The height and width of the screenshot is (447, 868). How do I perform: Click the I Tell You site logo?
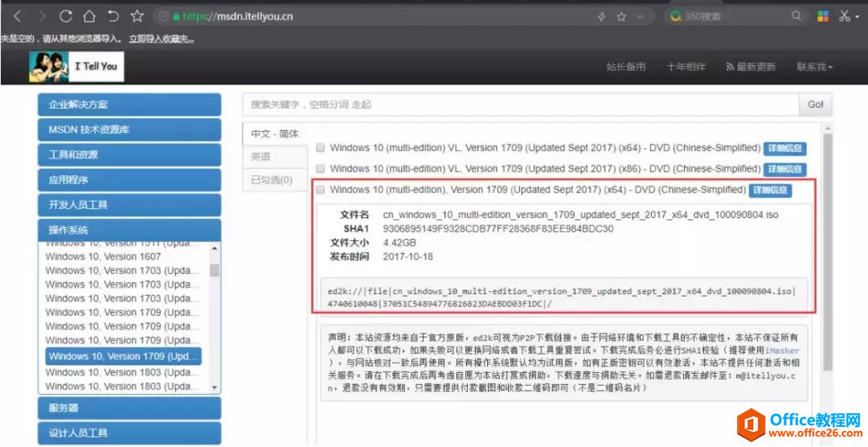coord(77,67)
